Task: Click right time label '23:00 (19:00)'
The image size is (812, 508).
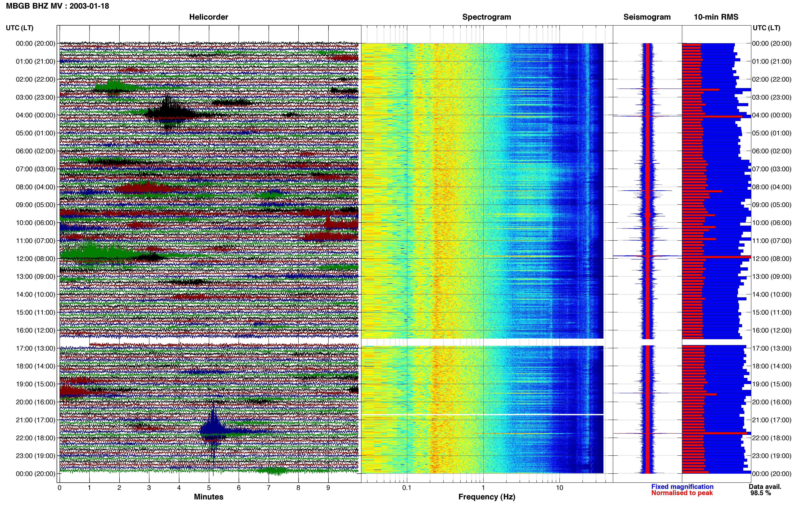Action: [x=772, y=456]
